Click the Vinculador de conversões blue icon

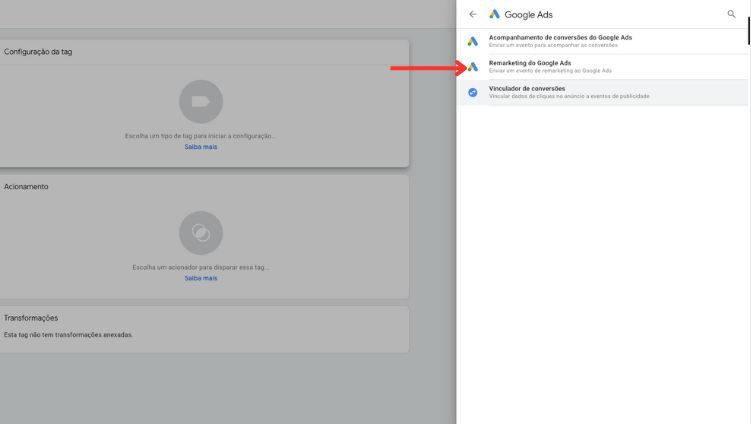(x=473, y=92)
